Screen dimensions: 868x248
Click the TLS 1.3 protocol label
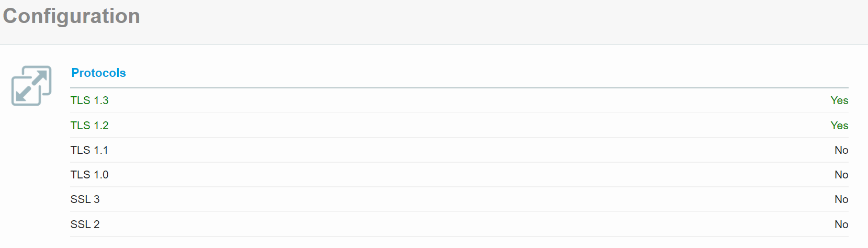[x=89, y=100]
